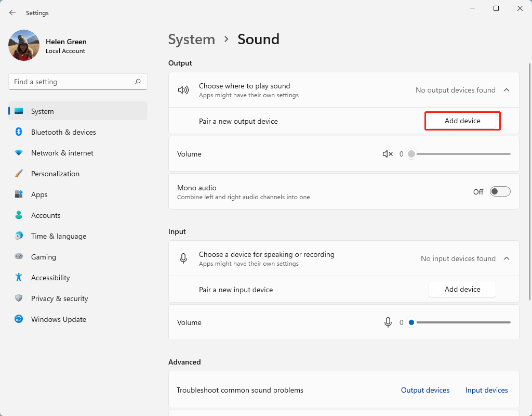Click the Accessibility figure icon
The image size is (532, 416).
coord(19,278)
